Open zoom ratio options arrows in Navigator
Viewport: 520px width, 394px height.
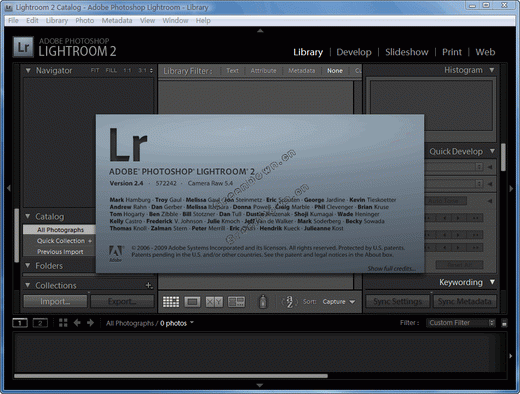[151, 70]
